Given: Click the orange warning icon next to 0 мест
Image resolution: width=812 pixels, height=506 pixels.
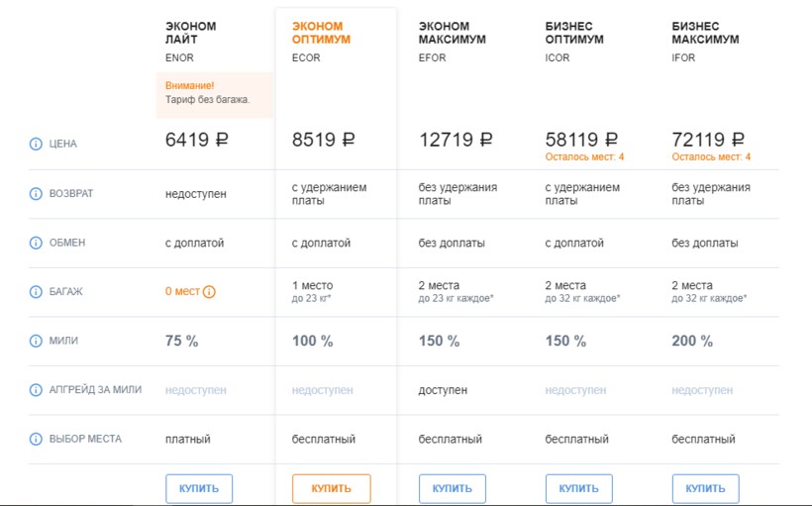Looking at the screenshot, I should (209, 292).
